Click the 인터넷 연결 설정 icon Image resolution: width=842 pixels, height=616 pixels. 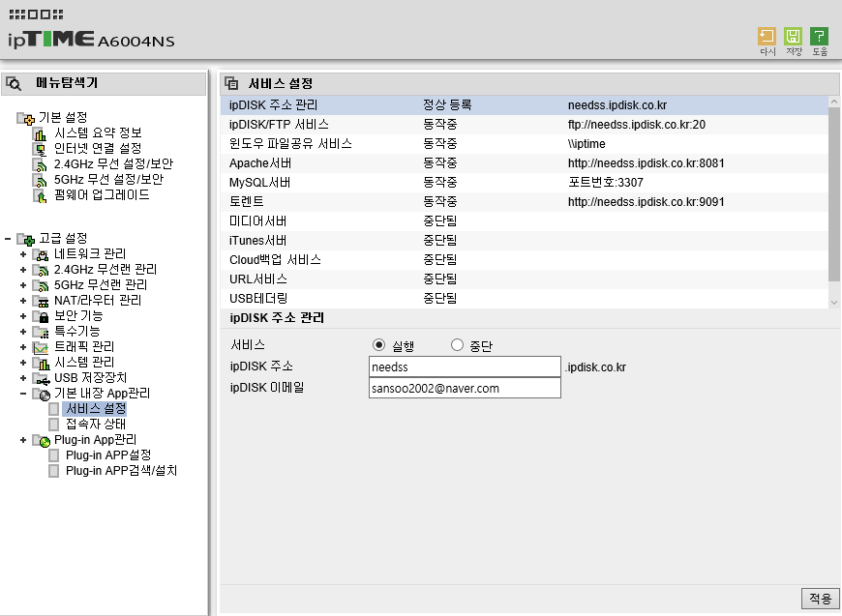[x=41, y=149]
